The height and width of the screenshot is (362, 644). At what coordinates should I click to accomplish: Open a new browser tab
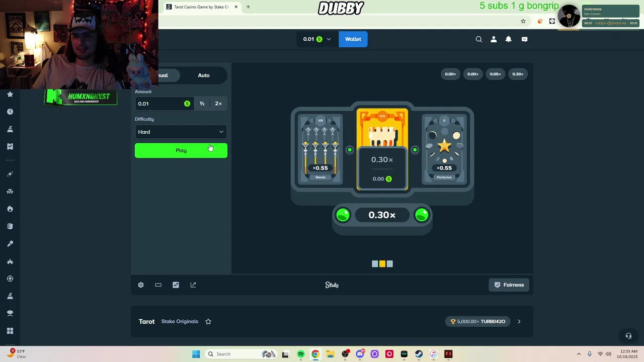pyautogui.click(x=248, y=7)
